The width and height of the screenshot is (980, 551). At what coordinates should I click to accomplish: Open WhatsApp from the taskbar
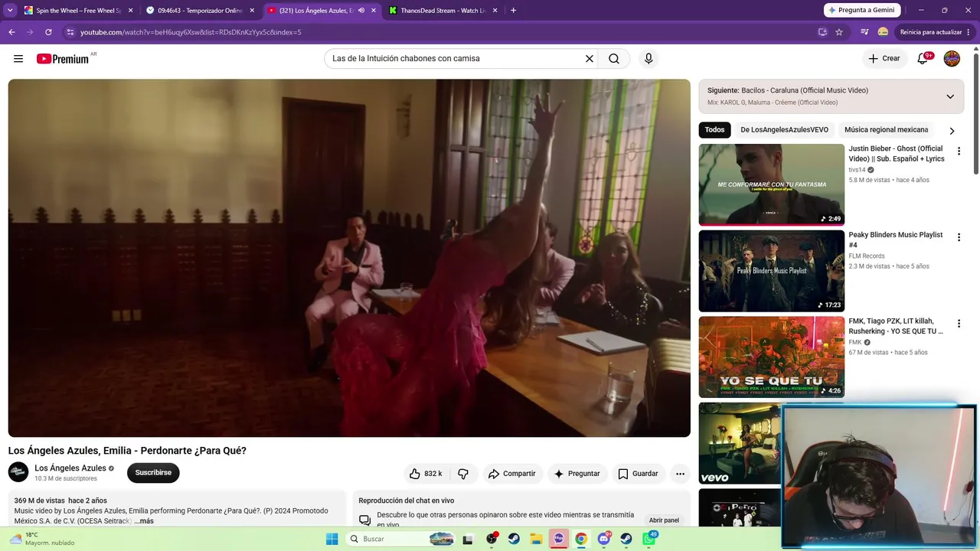click(x=649, y=539)
